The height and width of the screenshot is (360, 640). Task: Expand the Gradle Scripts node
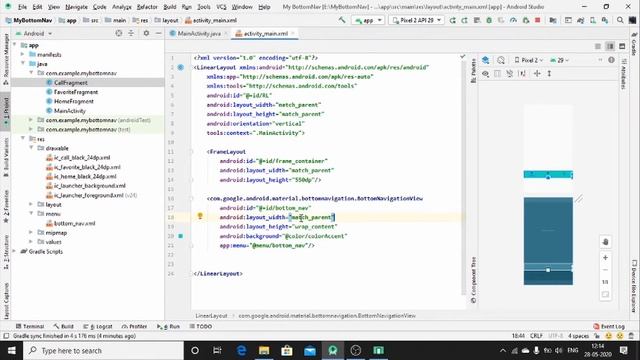15,251
